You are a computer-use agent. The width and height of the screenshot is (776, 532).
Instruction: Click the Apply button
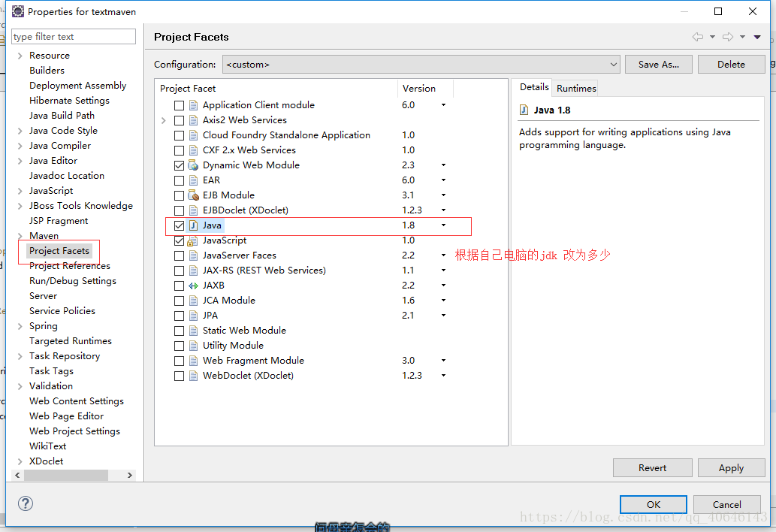pyautogui.click(x=731, y=467)
